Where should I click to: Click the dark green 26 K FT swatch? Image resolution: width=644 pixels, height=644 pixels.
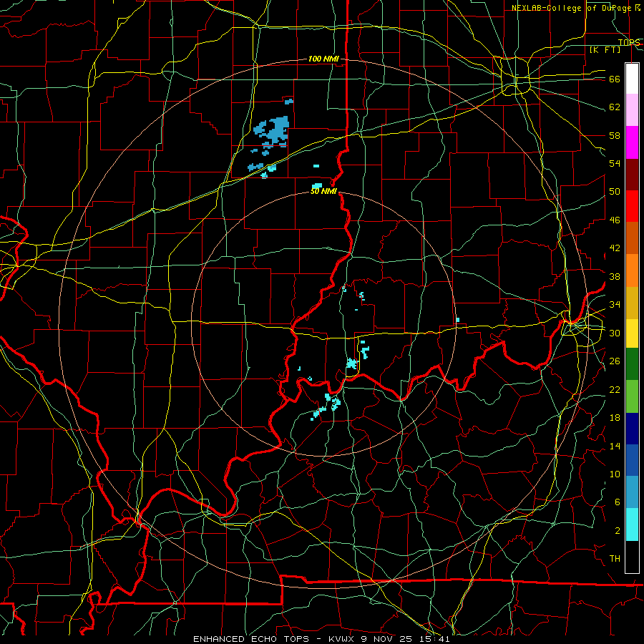(x=632, y=364)
